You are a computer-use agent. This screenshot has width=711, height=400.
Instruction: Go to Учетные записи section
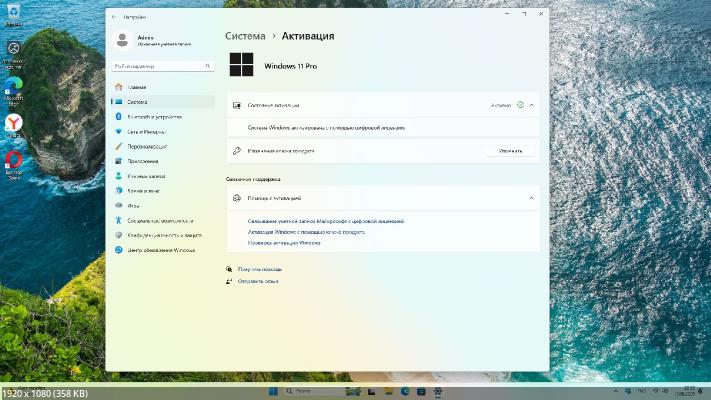point(163,176)
